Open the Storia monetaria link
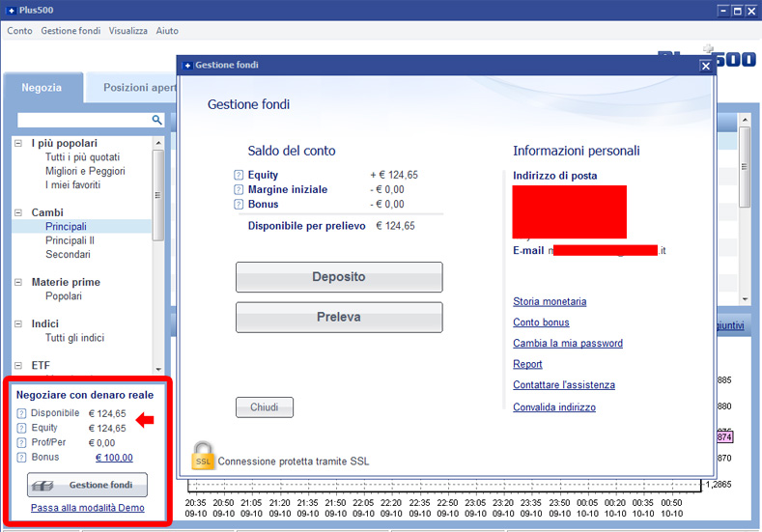762x532 pixels. pos(550,301)
